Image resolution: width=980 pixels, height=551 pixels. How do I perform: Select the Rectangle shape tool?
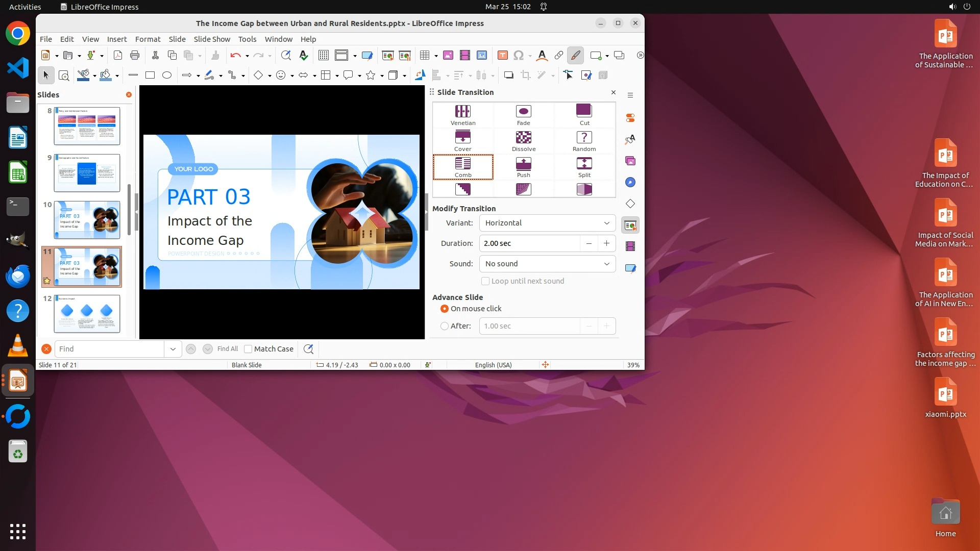150,76
